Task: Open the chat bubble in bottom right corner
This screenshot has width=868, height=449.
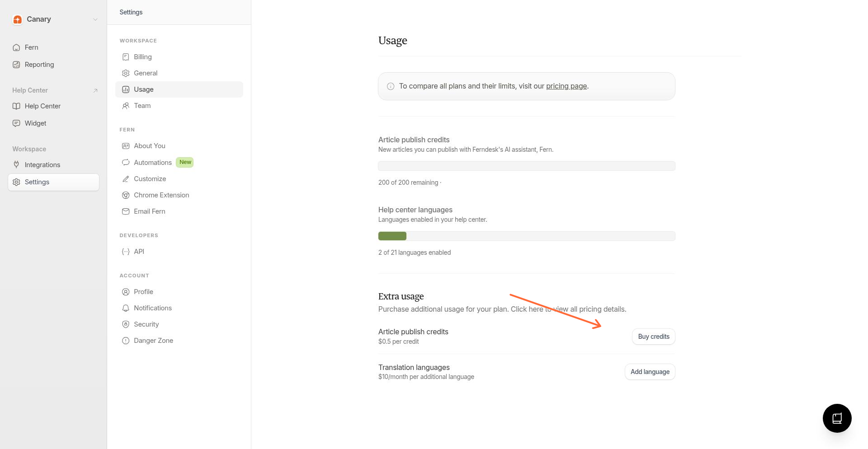Action: [x=837, y=418]
